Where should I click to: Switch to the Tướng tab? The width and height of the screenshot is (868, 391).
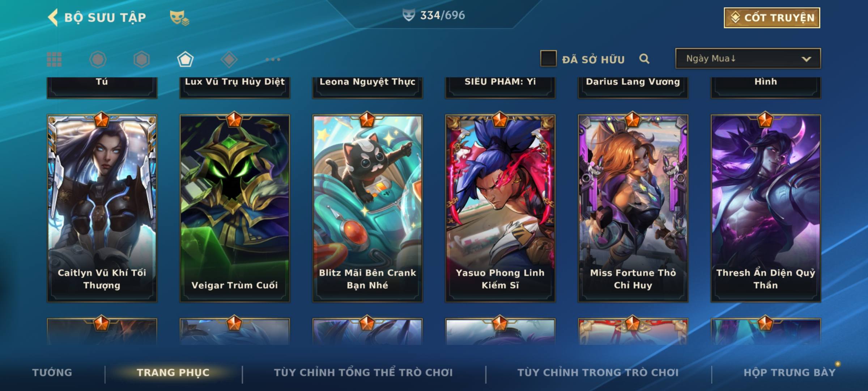point(52,372)
